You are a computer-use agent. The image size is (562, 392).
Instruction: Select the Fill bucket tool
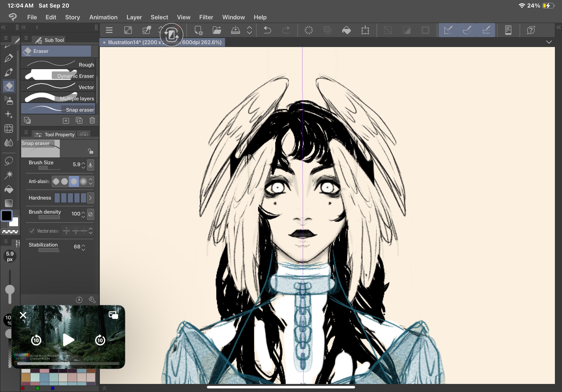(x=9, y=190)
